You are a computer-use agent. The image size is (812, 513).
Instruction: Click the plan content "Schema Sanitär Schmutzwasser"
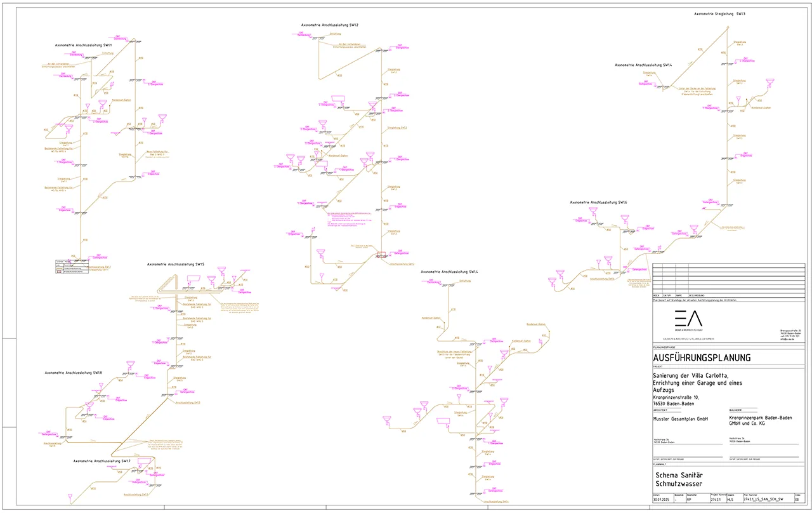pyautogui.click(x=679, y=479)
